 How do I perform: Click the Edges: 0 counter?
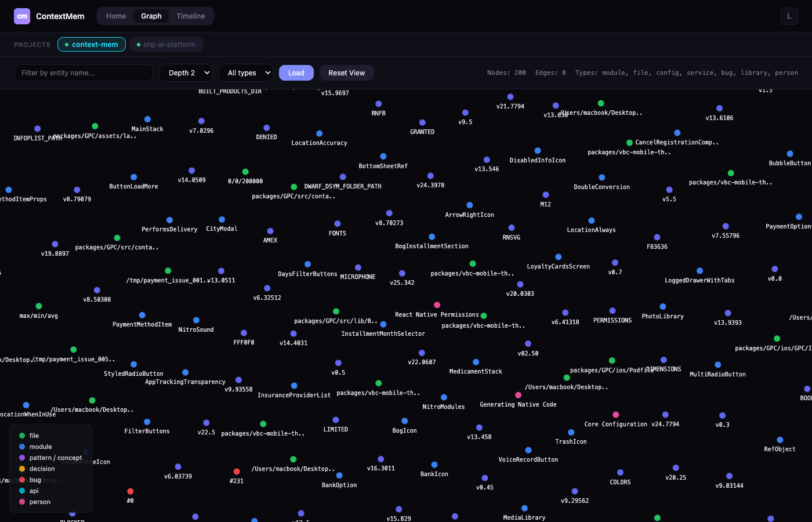[550, 72]
